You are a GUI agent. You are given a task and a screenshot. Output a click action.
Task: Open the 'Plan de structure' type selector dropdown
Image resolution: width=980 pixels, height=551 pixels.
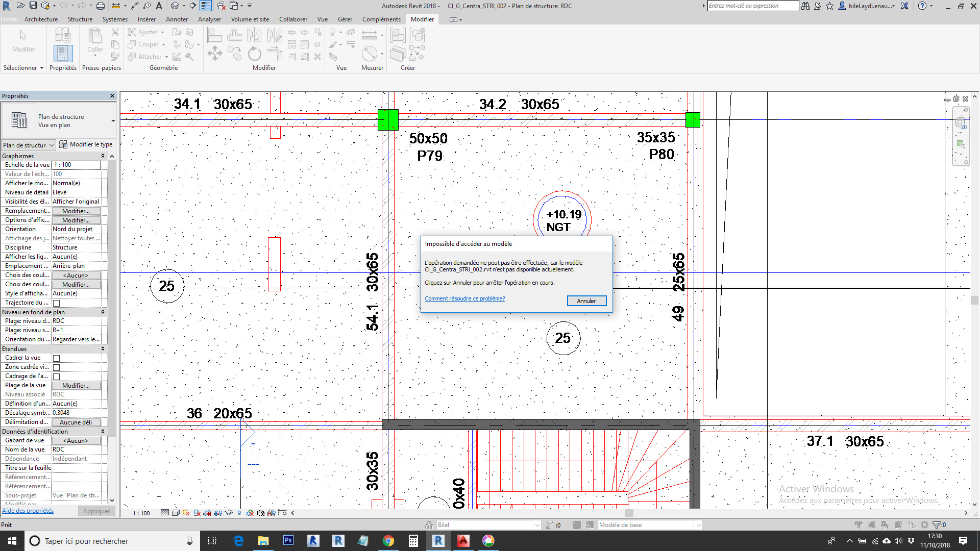[113, 121]
